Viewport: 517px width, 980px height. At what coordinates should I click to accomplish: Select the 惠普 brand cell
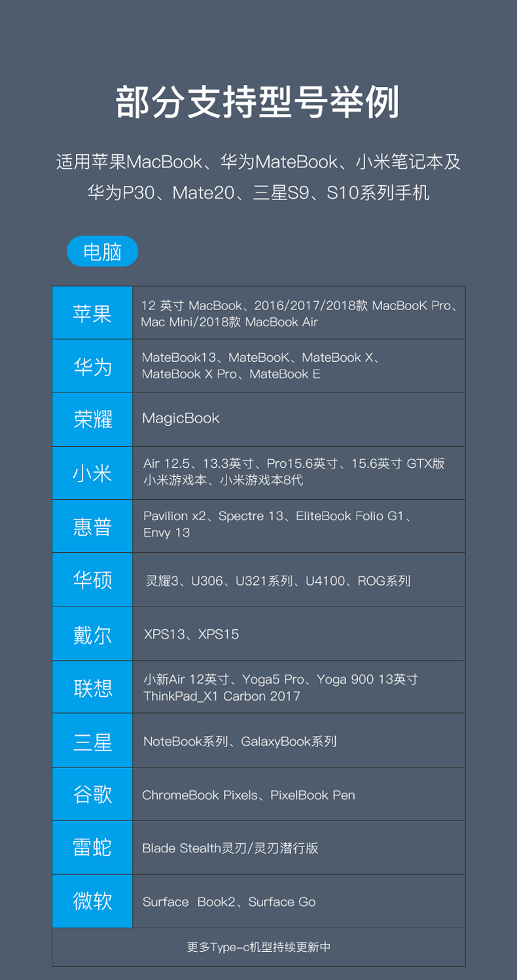click(92, 526)
